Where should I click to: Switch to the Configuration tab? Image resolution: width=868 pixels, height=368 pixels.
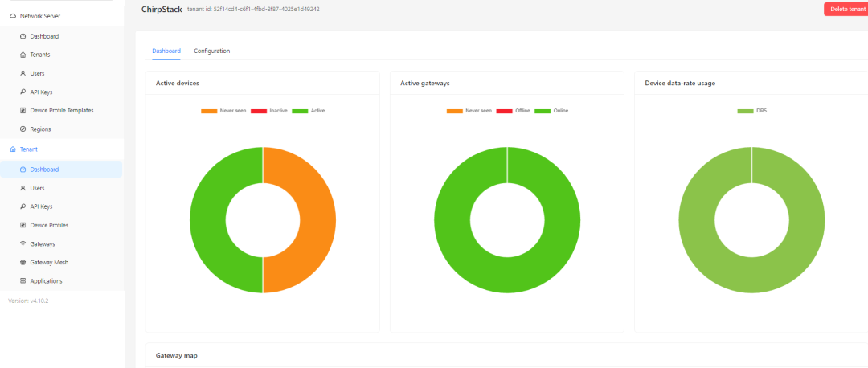click(212, 51)
